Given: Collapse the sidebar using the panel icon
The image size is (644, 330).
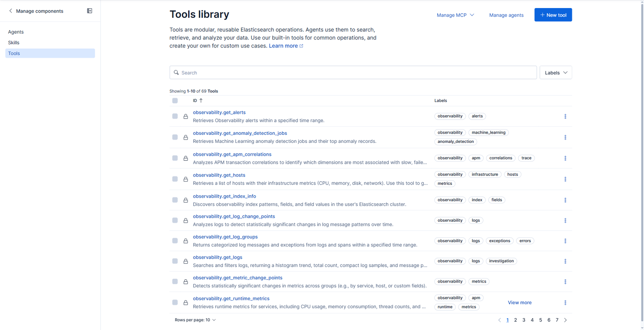Looking at the screenshot, I should [90, 11].
